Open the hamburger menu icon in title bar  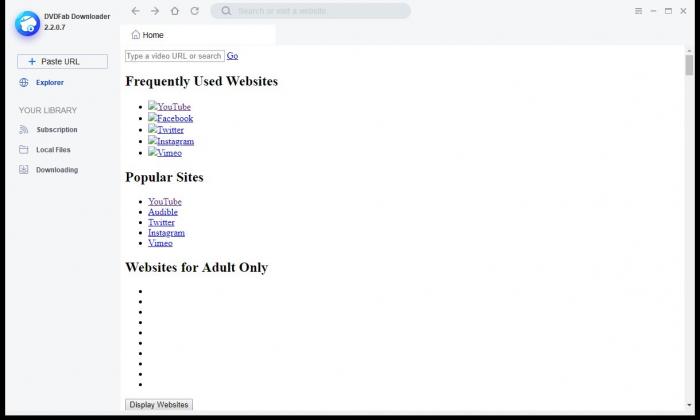point(638,11)
